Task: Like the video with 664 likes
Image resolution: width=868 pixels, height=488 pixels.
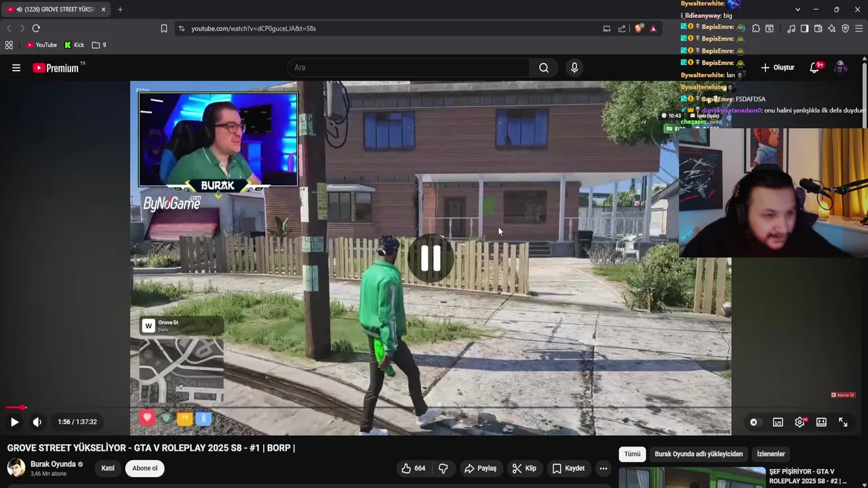Action: point(413,468)
